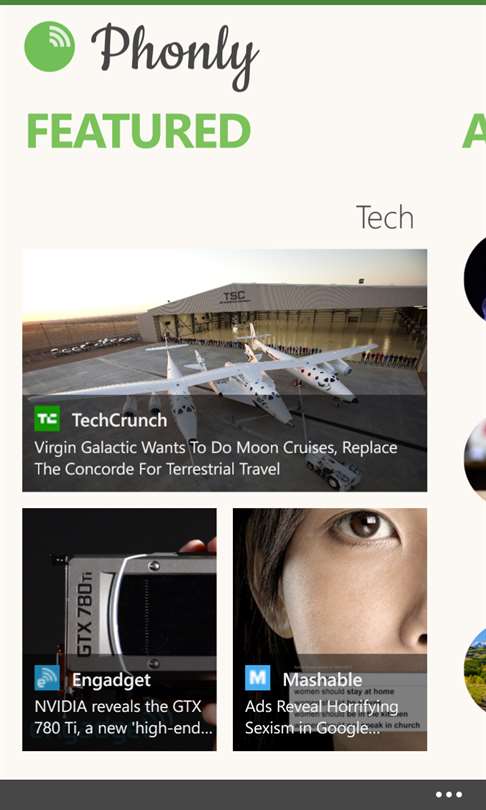Open the Virgin Galactic Moon Cruises article

[x=216, y=458]
